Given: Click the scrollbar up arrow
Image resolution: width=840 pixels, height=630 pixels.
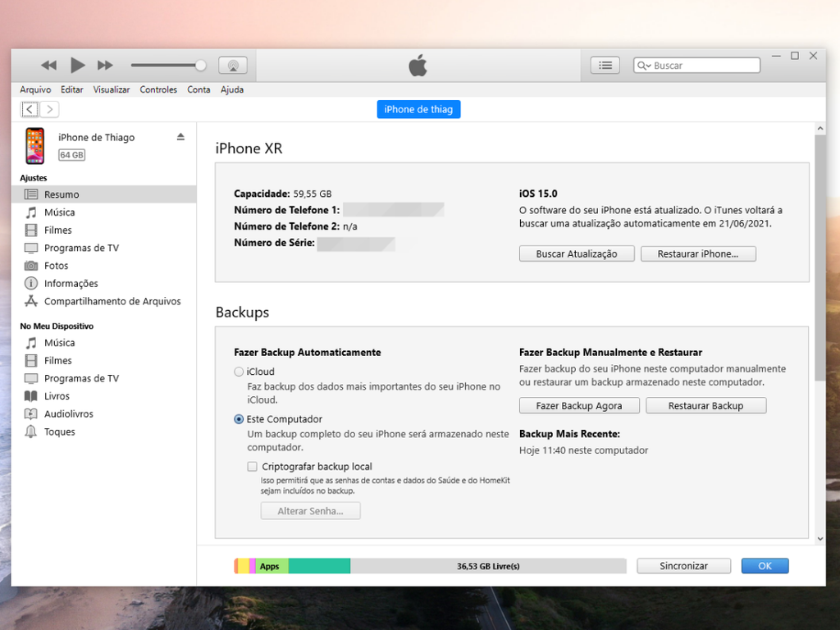Looking at the screenshot, I should pyautogui.click(x=820, y=129).
